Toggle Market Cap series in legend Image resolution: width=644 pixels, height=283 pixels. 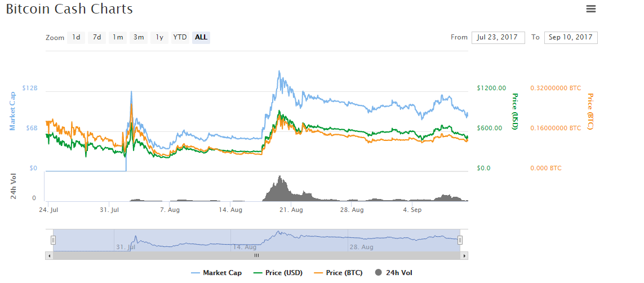click(x=216, y=273)
